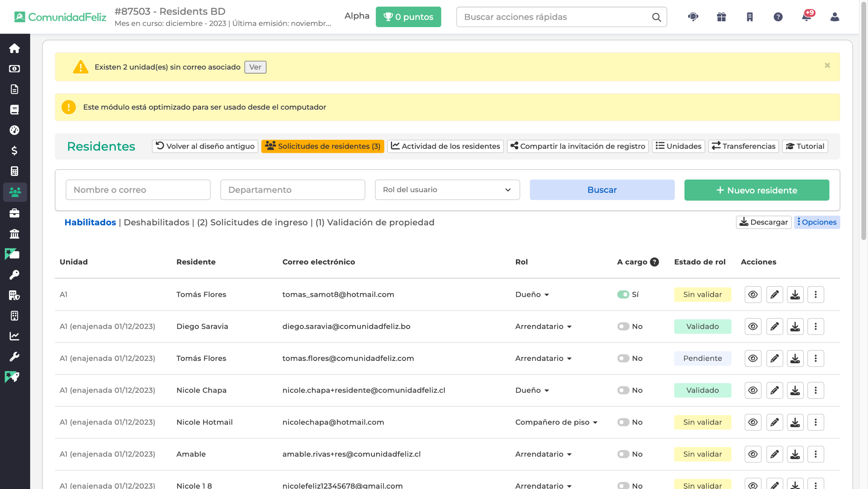Open the Validación de propiedad tab

(x=375, y=222)
